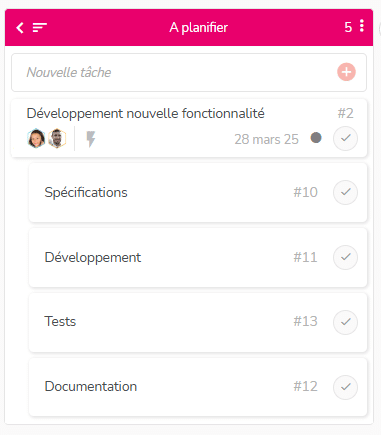Click the grey status dot on task #2
The image size is (381, 435).
coord(316,138)
